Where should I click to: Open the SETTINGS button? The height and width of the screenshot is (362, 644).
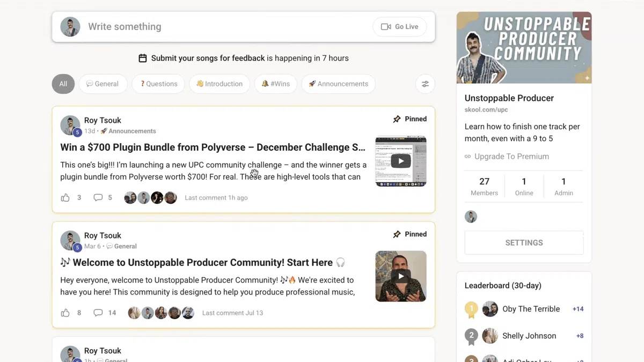524,243
